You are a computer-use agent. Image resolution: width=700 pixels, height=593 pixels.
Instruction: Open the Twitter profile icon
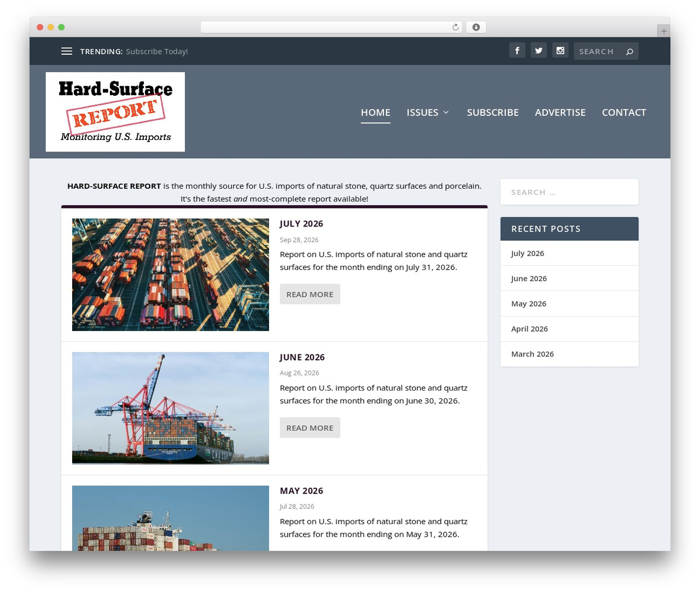pos(539,50)
